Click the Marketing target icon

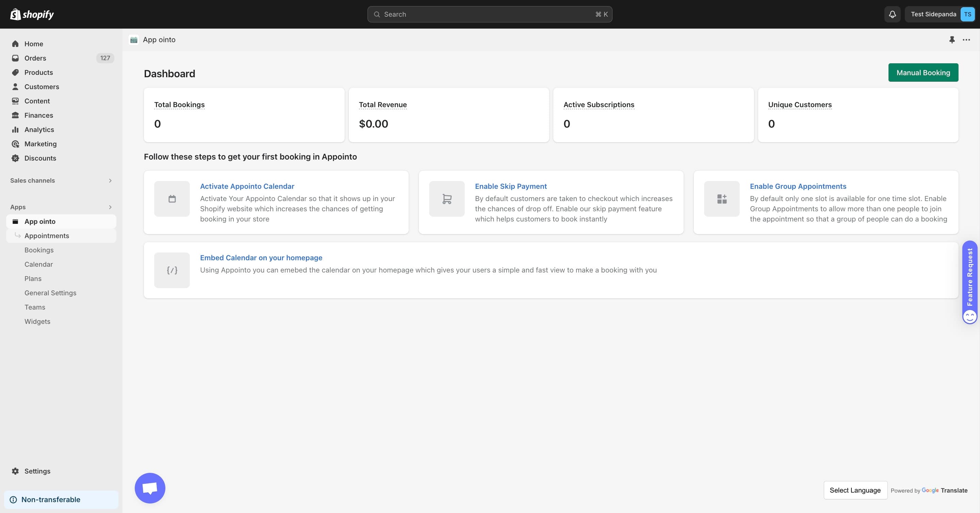[x=15, y=144]
